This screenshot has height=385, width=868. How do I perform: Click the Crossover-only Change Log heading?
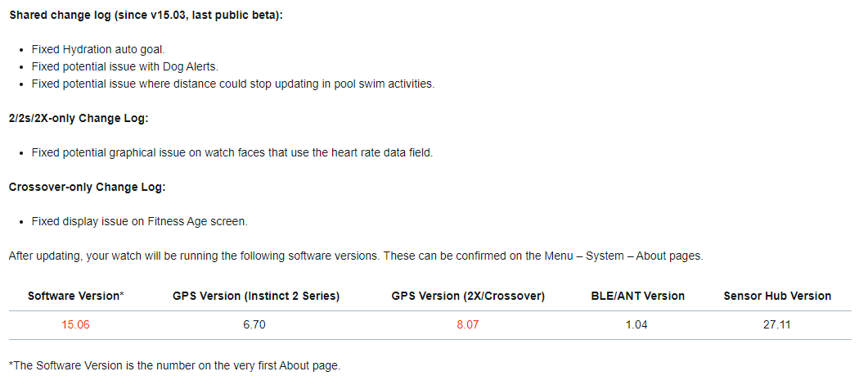tap(87, 187)
